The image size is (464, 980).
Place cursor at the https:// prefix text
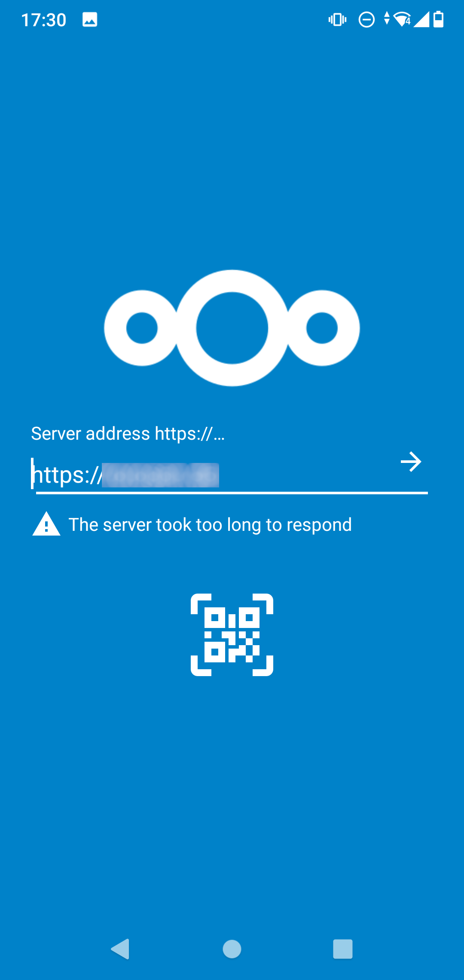coord(67,475)
